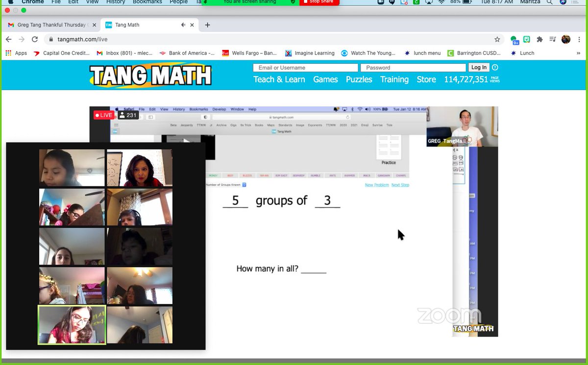Image resolution: width=588 pixels, height=365 pixels.
Task: Click the Chrome profile avatar
Action: pyautogui.click(x=566, y=39)
